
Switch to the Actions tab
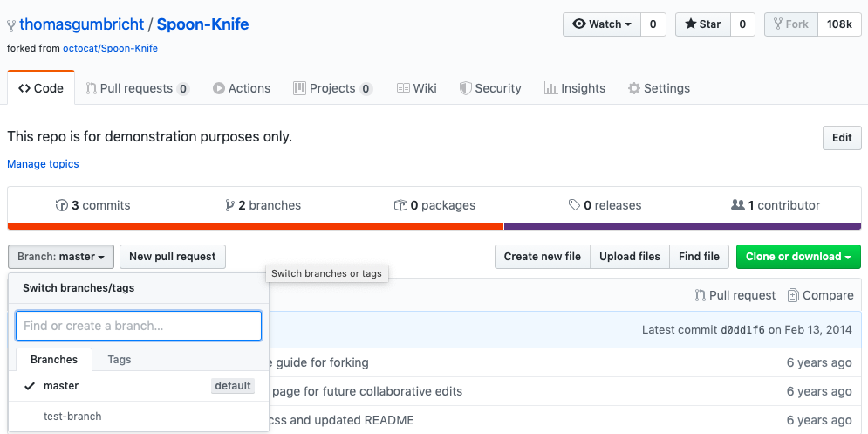pyautogui.click(x=242, y=88)
